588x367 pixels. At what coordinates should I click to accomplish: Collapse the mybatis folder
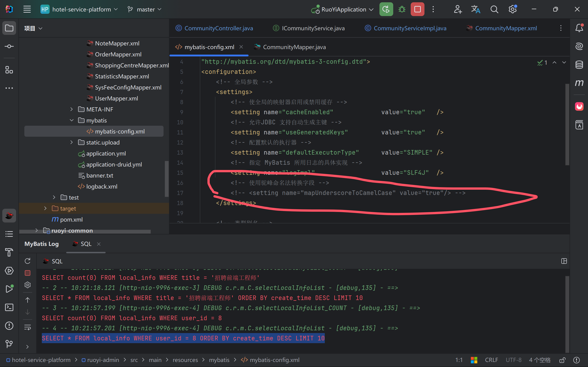click(71, 120)
